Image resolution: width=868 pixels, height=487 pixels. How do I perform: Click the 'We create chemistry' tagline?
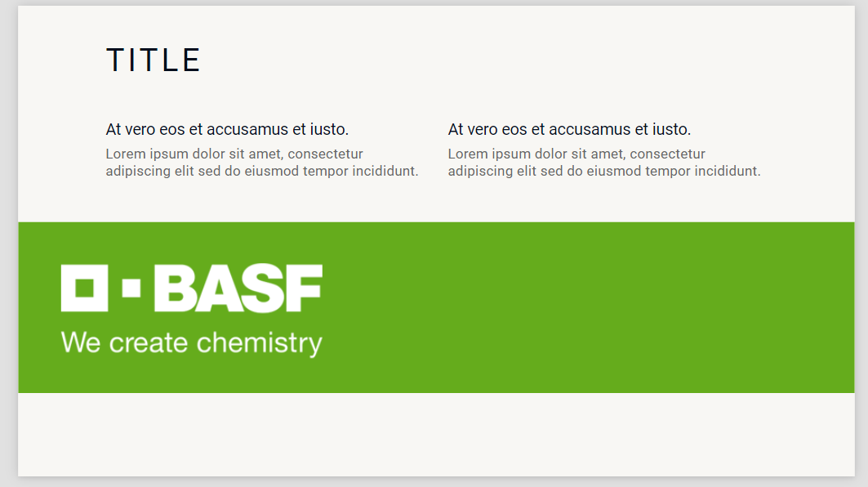pyautogui.click(x=191, y=342)
